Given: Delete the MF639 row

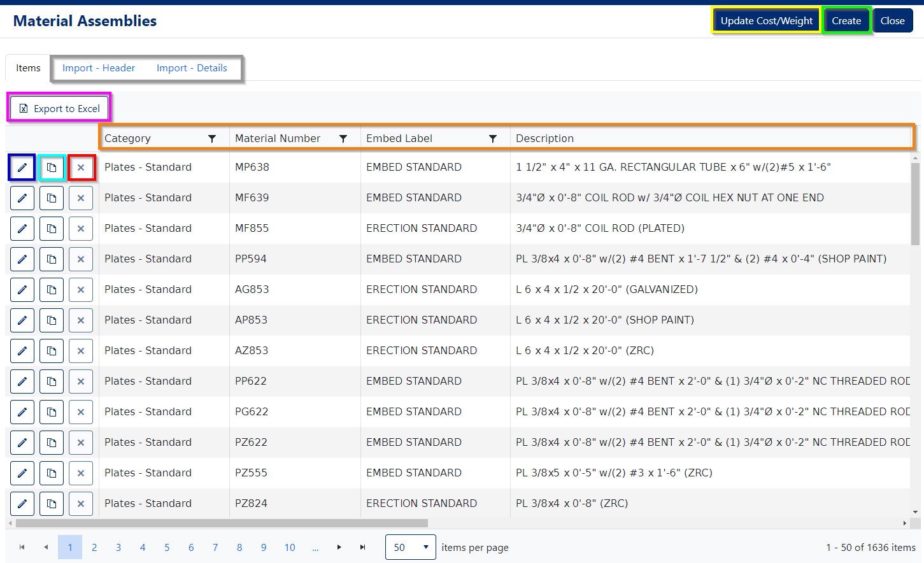Looking at the screenshot, I should 81,198.
